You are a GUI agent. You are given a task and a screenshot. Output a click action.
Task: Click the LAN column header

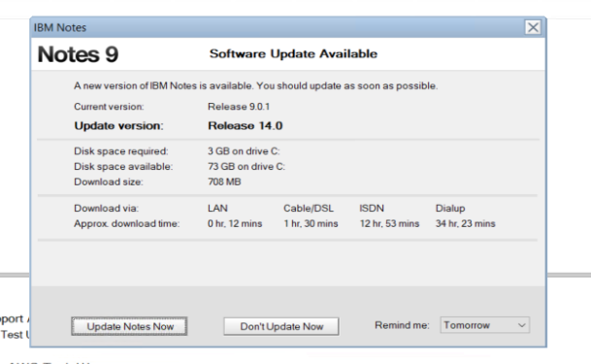[x=217, y=208]
